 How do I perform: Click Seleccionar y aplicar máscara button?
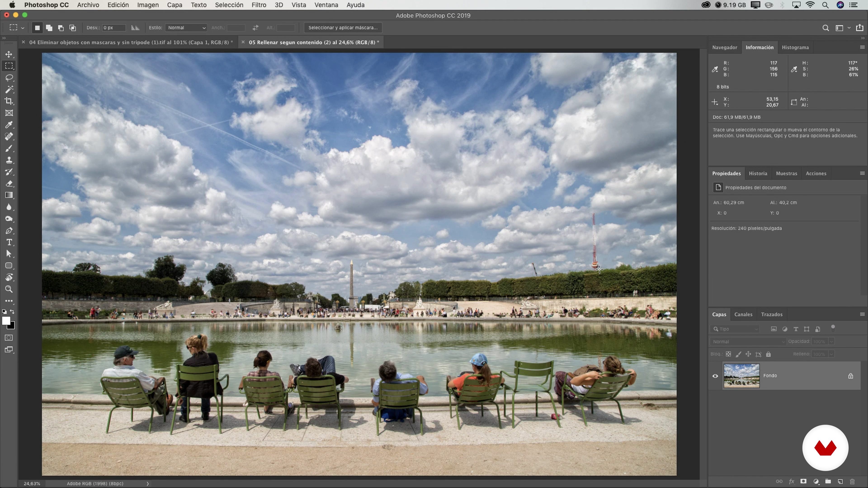[x=343, y=28]
